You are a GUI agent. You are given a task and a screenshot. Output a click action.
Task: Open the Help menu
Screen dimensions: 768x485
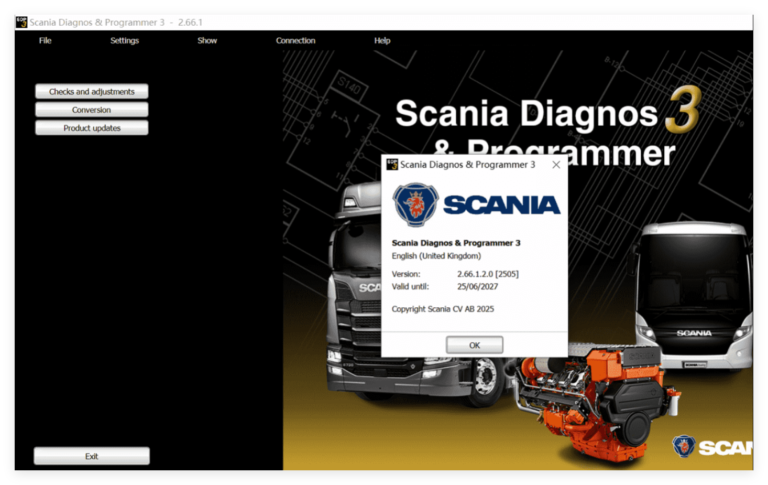pyautogui.click(x=382, y=41)
